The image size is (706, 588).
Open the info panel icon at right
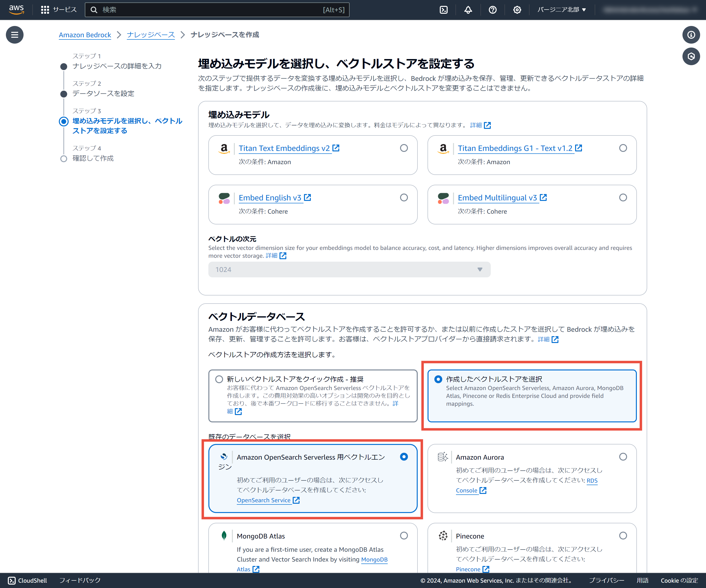coord(691,35)
